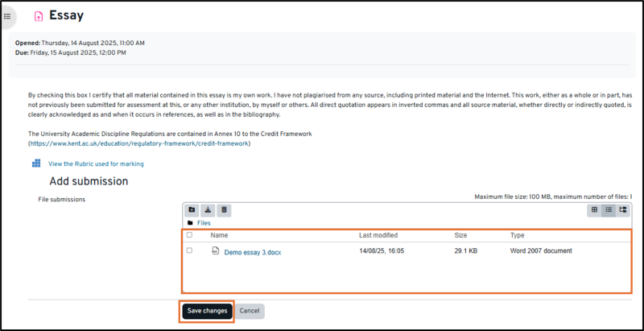644x331 pixels.
Task: Open the side drawer menu icon
Action: click(7, 15)
